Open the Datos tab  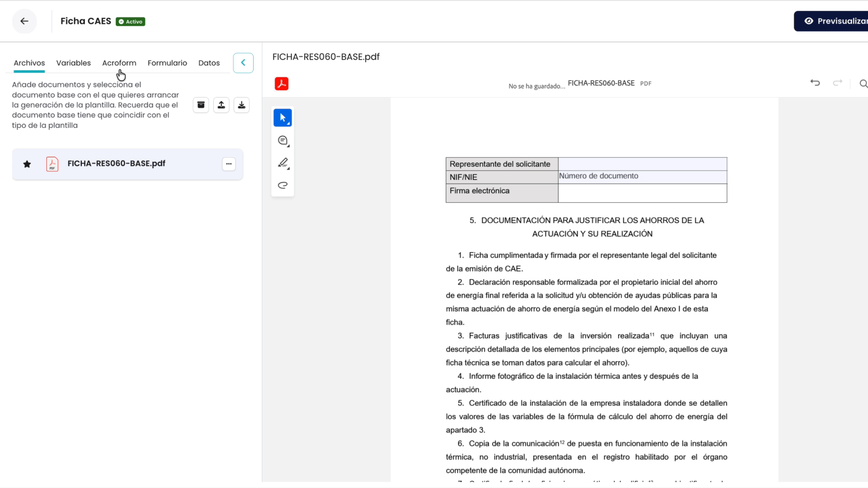point(209,63)
